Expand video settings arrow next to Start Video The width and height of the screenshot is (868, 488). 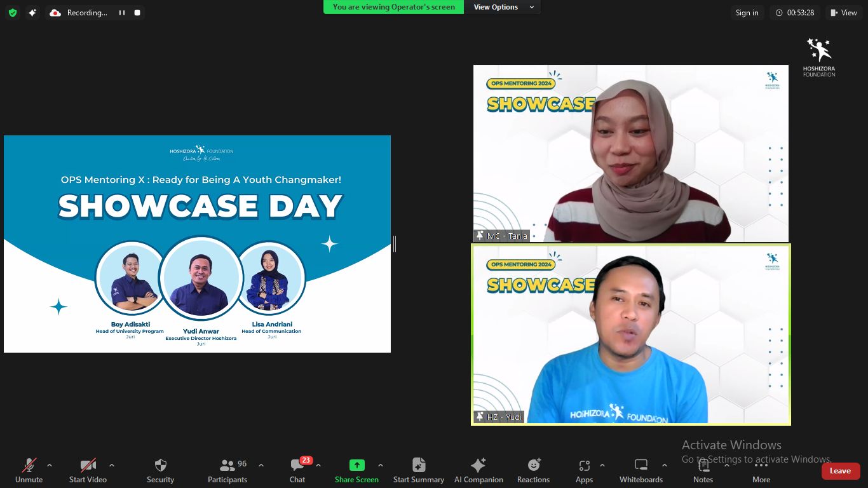112,465
